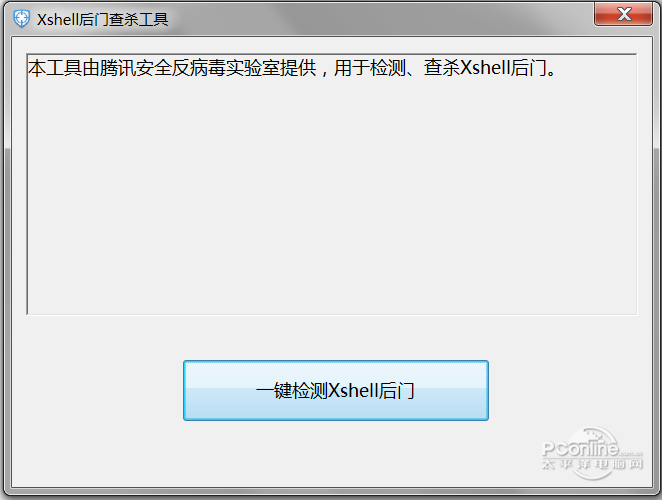This screenshot has width=662, height=500.
Task: Click the shield app icon in title bar
Action: [x=21, y=19]
